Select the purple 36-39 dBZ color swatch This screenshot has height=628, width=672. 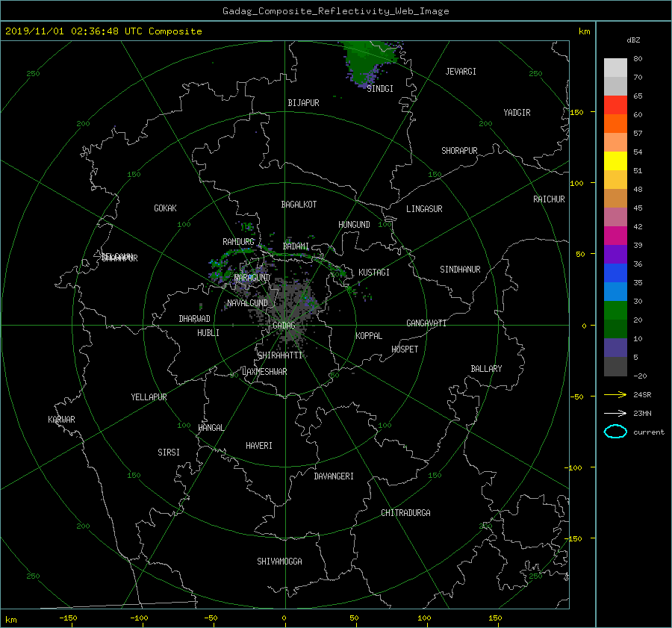(x=615, y=255)
